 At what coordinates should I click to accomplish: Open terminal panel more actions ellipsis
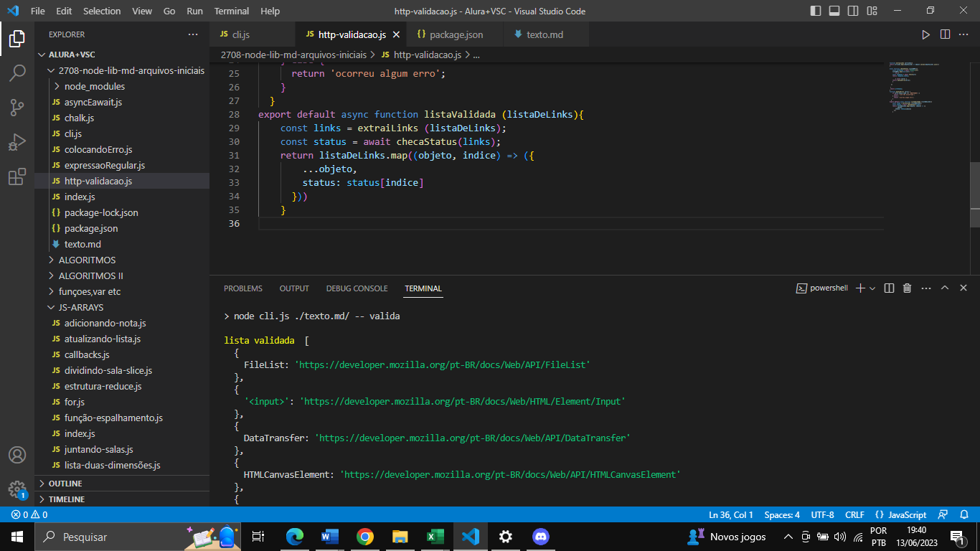[x=926, y=288]
